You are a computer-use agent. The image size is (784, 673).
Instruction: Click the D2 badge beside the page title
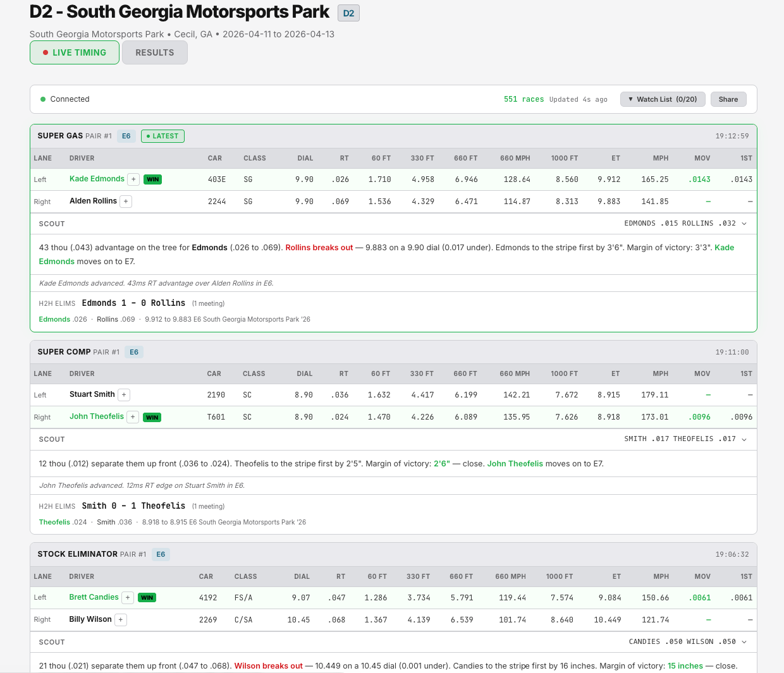pos(348,12)
